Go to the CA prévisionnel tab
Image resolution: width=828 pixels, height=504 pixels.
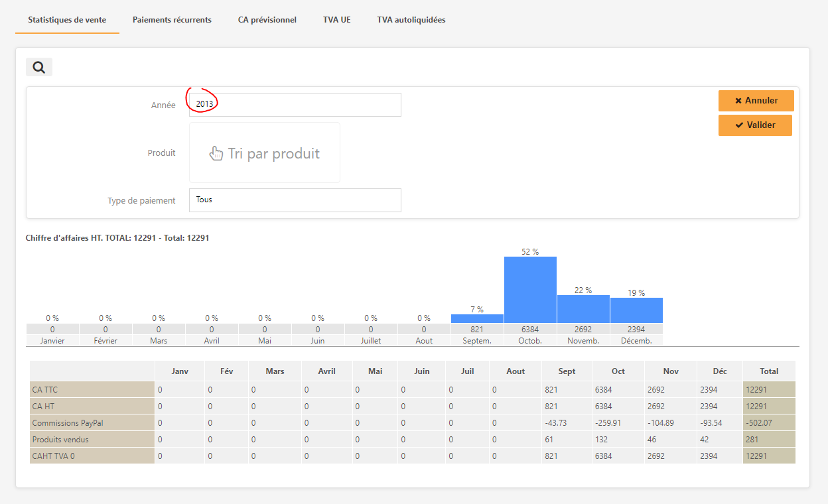point(267,20)
